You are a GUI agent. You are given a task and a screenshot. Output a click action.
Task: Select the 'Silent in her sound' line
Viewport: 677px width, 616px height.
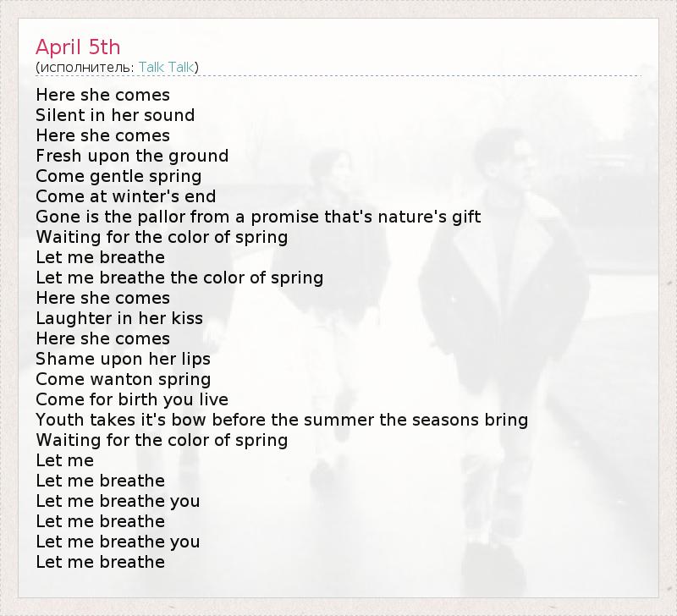coord(115,115)
